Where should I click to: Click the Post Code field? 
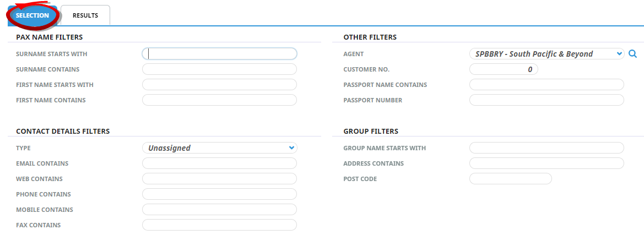point(510,179)
